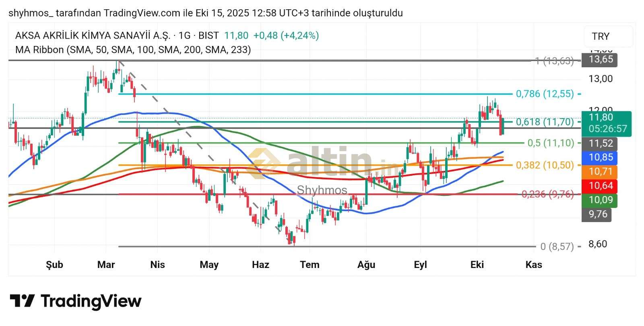Click the AKSA AKRİLİK KİMYA symbol title
Image resolution: width=644 pixels, height=326 pixels.
click(93, 35)
